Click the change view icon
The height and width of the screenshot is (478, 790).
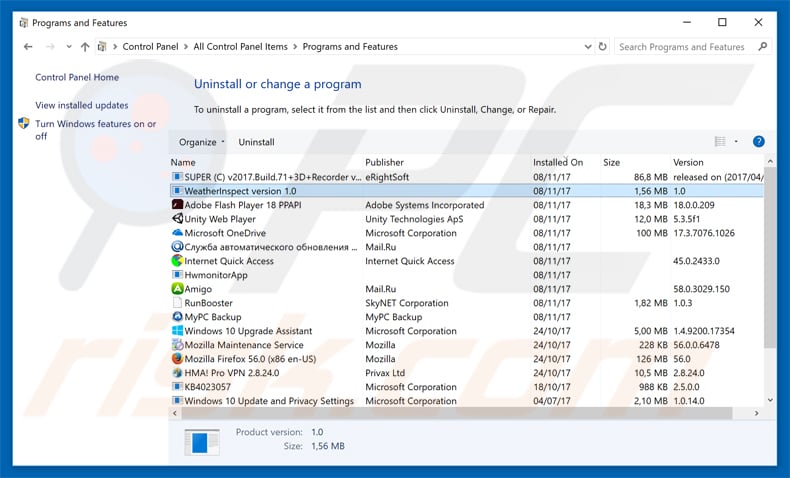pyautogui.click(x=720, y=142)
